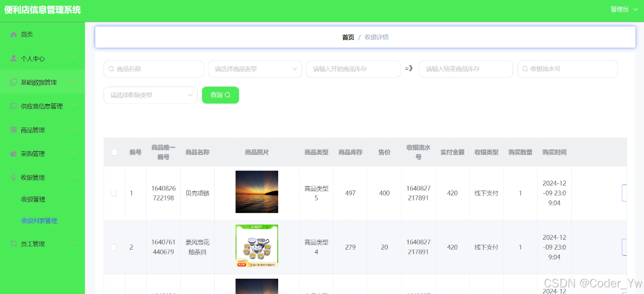Click the home icon beside 首页

(14, 34)
